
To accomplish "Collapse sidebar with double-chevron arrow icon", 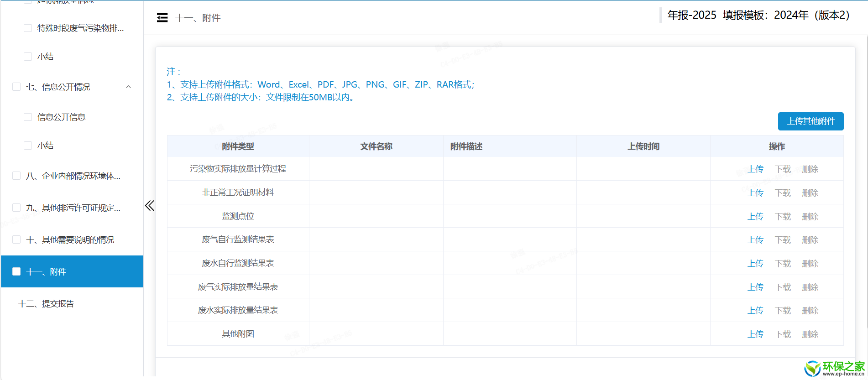I will (149, 206).
